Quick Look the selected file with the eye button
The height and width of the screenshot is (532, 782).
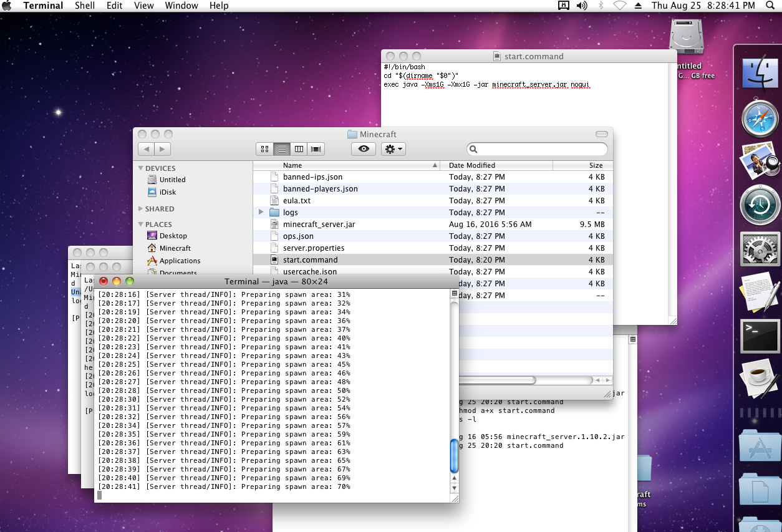(364, 149)
